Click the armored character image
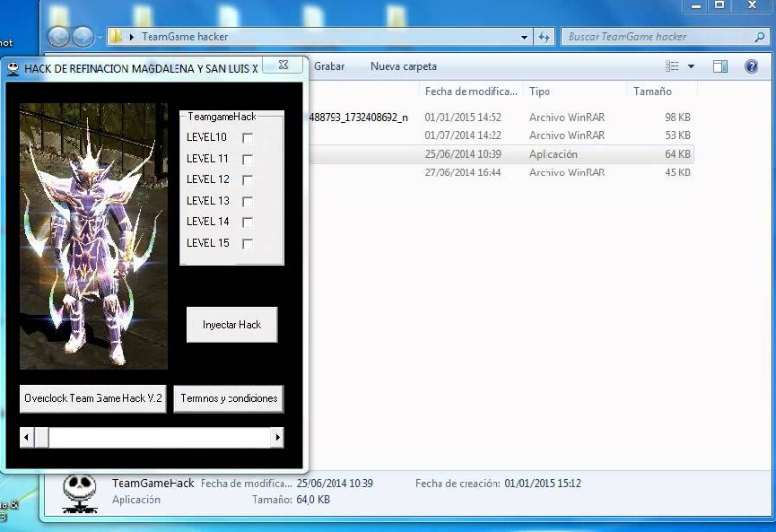The height and width of the screenshot is (532, 776). tap(93, 236)
